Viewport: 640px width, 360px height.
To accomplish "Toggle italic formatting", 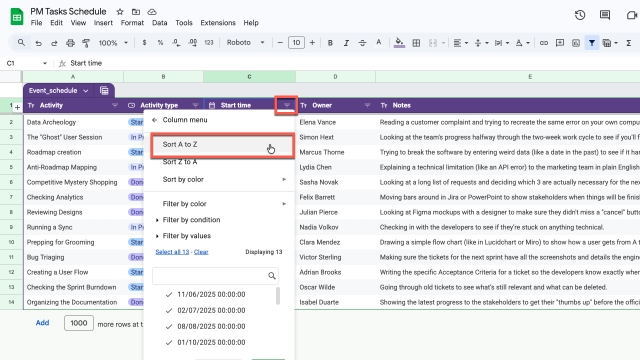I will (x=346, y=42).
